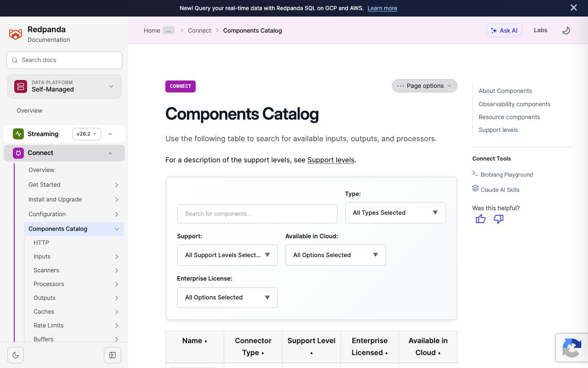Collapse the Connect section chevron
This screenshot has width=588, height=368.
pos(110,153)
